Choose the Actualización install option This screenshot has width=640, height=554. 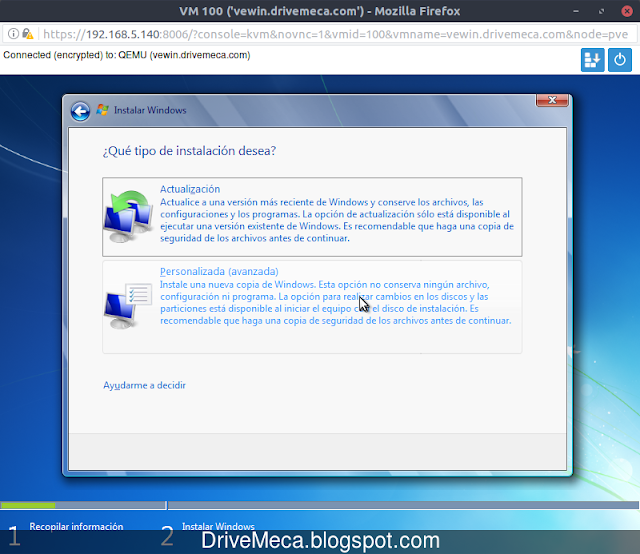point(312,217)
